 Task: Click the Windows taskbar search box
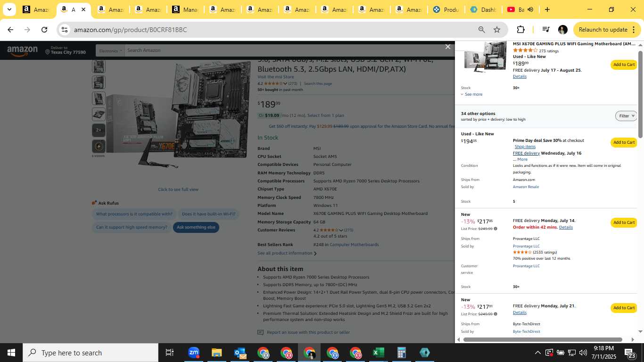(91, 353)
